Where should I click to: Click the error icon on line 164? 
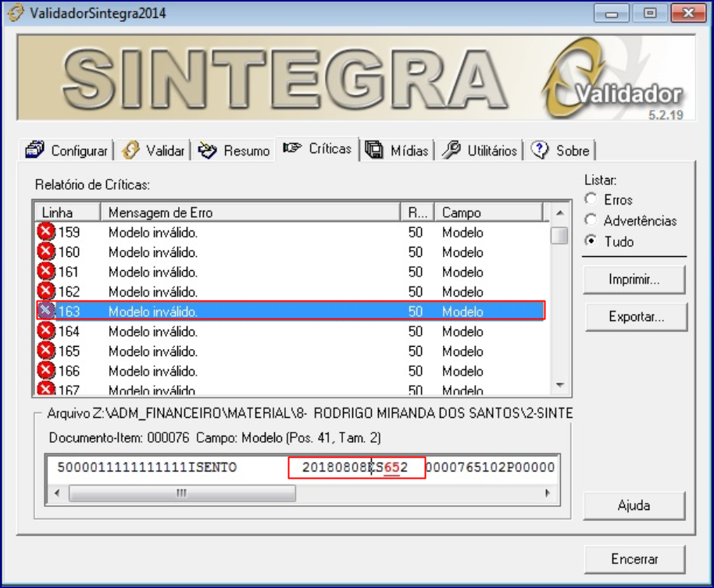point(46,331)
